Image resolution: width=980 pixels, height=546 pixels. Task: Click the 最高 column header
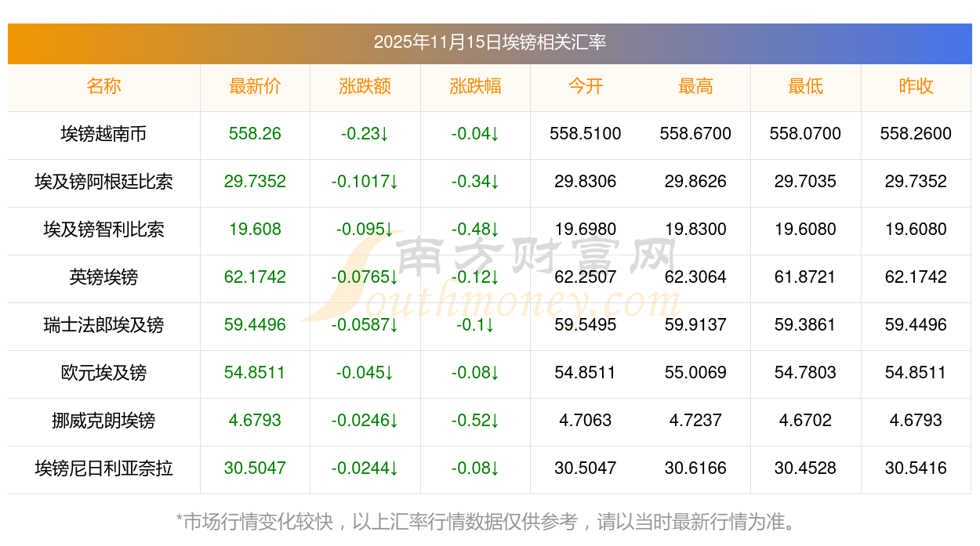click(695, 86)
